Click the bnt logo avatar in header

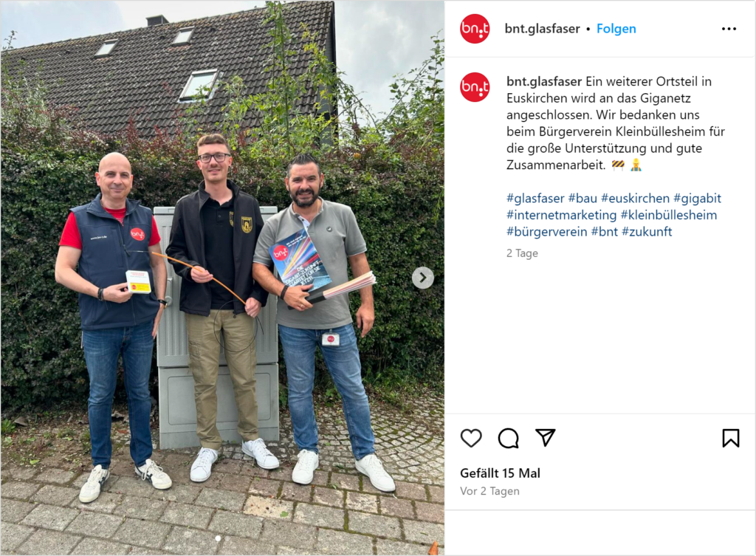[x=475, y=29]
